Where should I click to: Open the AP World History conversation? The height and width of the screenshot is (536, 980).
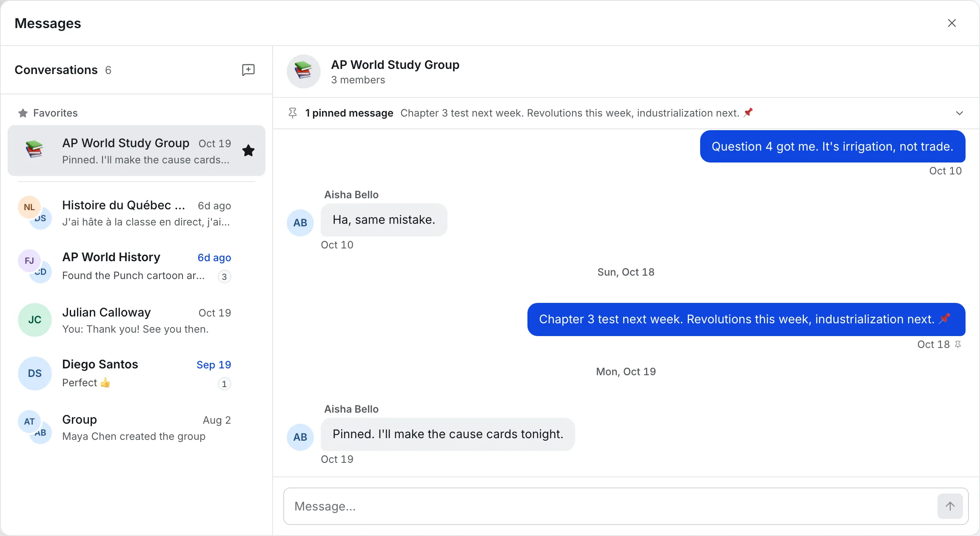coord(137,266)
